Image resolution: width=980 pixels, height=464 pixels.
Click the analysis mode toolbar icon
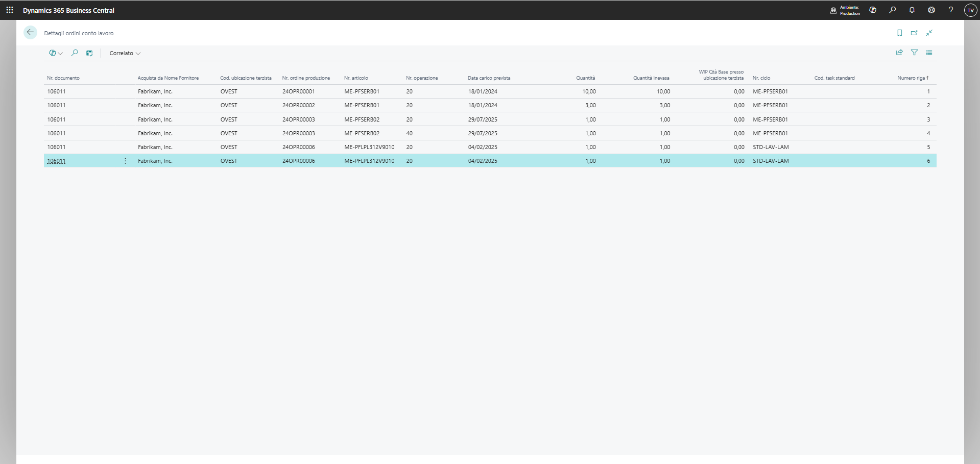coord(89,53)
